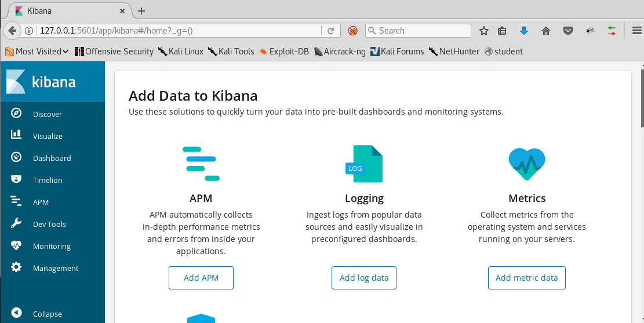Viewport: 644px width, 323px height.
Task: Open Timelion in the sidebar
Action: [47, 180]
